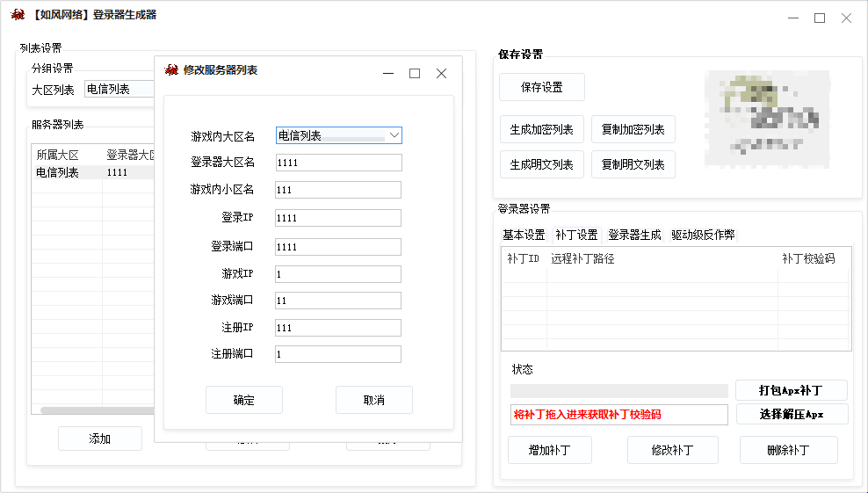The image size is (868, 493).
Task: Maximize the 修改服务器列表 dialog
Action: click(x=415, y=74)
